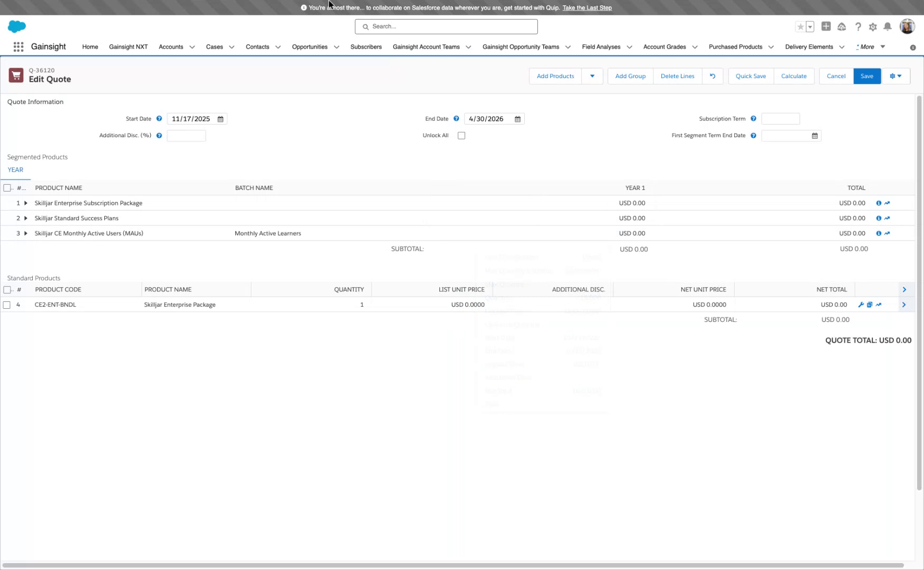The image size is (924, 570).
Task: Open the Setup gear icon
Action: (873, 26)
